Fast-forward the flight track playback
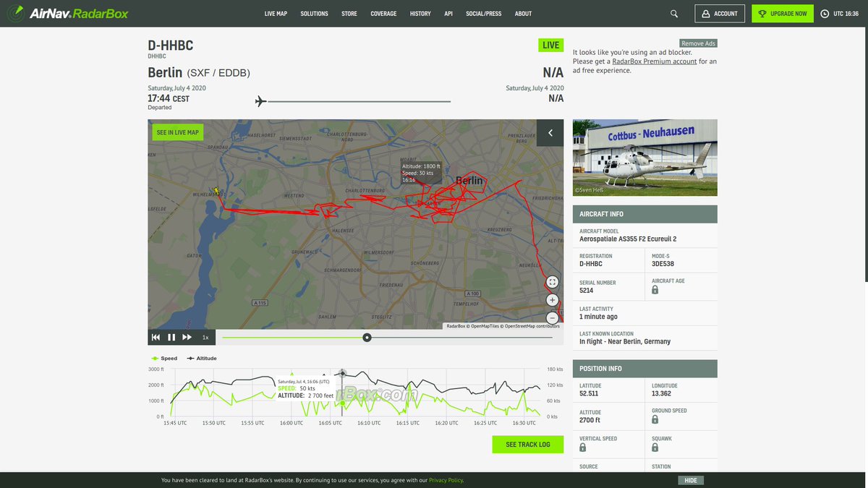This screenshot has height=488, width=868. [x=187, y=337]
